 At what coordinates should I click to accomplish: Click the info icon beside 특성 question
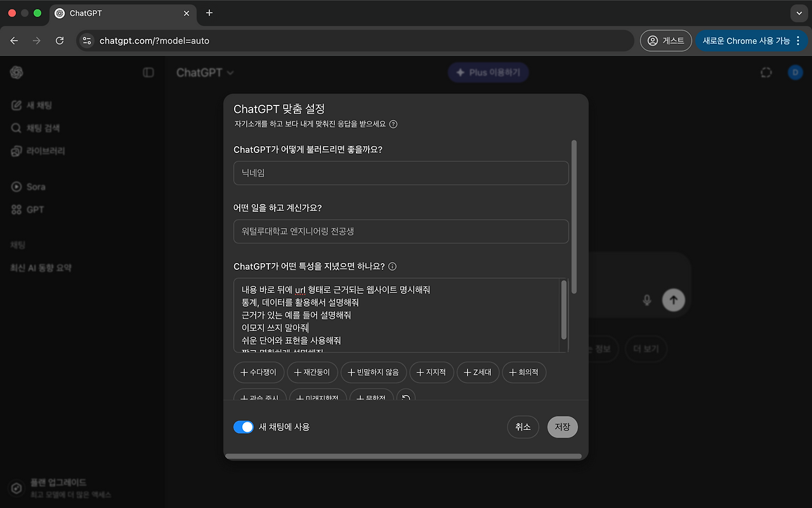point(392,266)
